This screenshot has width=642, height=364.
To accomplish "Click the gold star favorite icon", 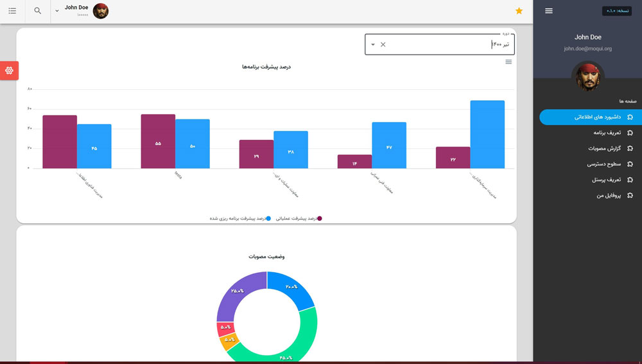I will point(519,11).
